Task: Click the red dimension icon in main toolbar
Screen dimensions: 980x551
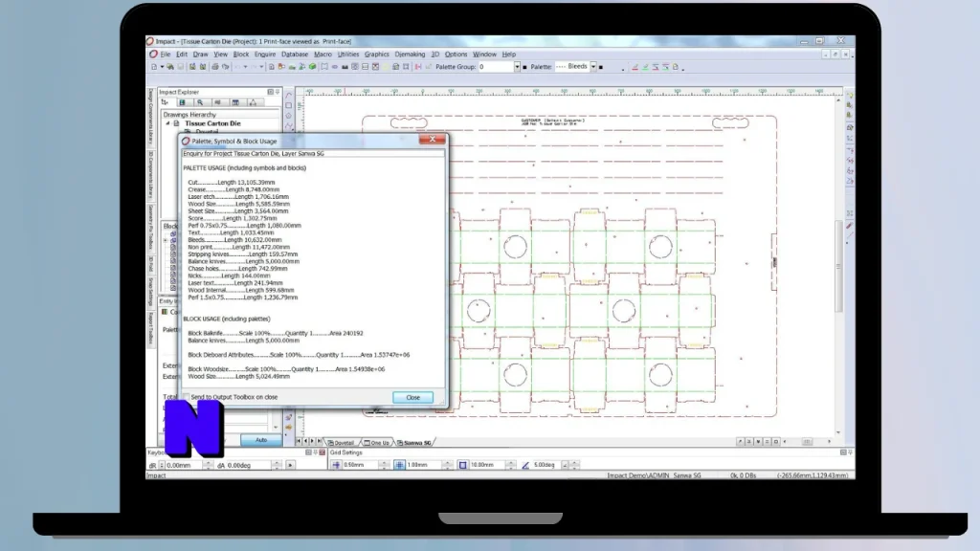Action: click(x=418, y=67)
